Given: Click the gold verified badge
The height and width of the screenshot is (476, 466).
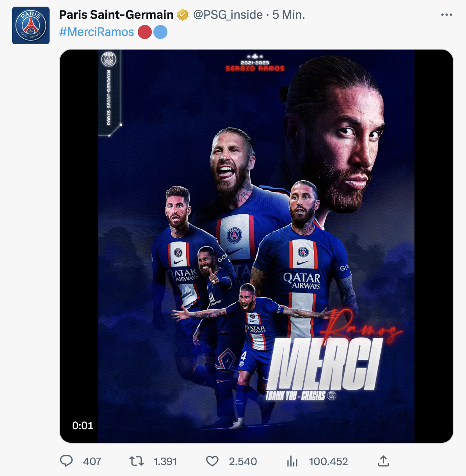Looking at the screenshot, I should tap(183, 15).
